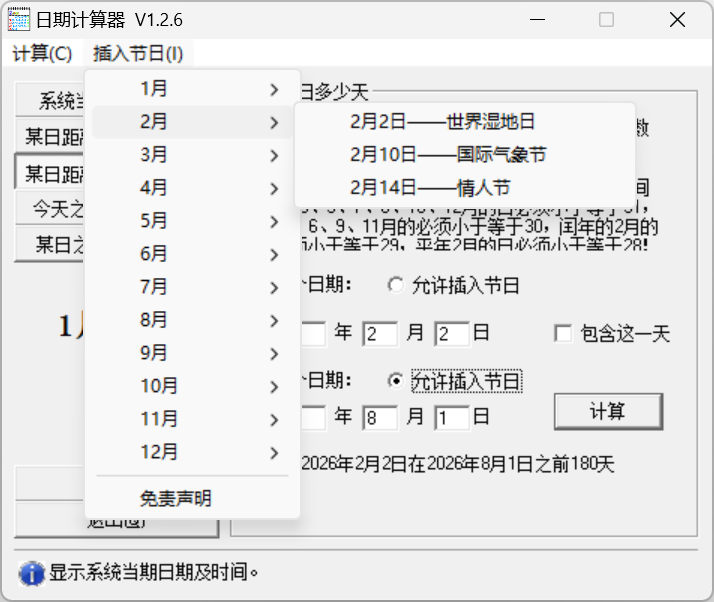Open the 计算(C) menu
Screen dimensions: 714x602
coord(42,53)
